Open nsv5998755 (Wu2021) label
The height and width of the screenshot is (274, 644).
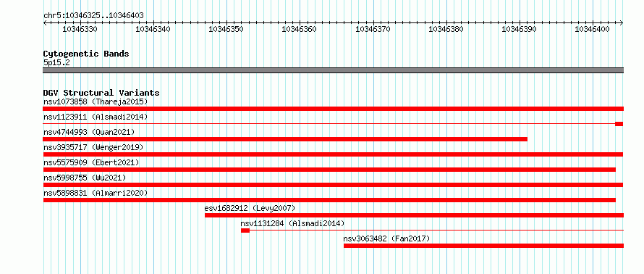[x=85, y=178]
